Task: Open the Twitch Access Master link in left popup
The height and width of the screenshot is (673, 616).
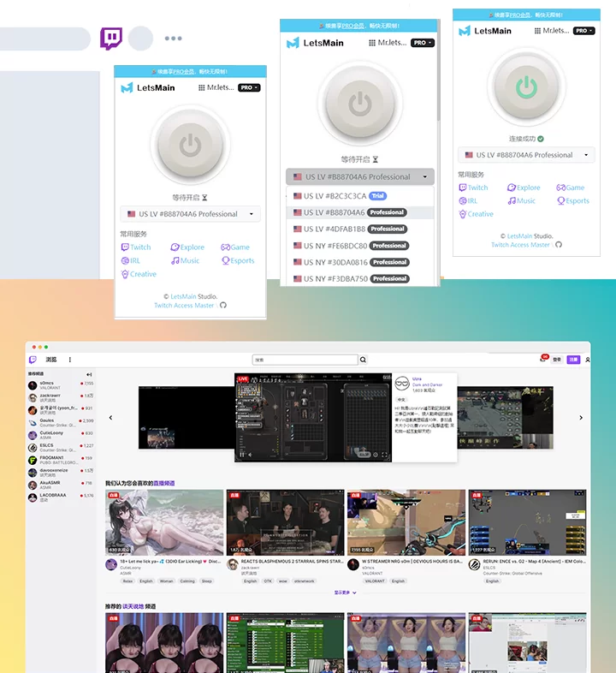Action: (184, 305)
